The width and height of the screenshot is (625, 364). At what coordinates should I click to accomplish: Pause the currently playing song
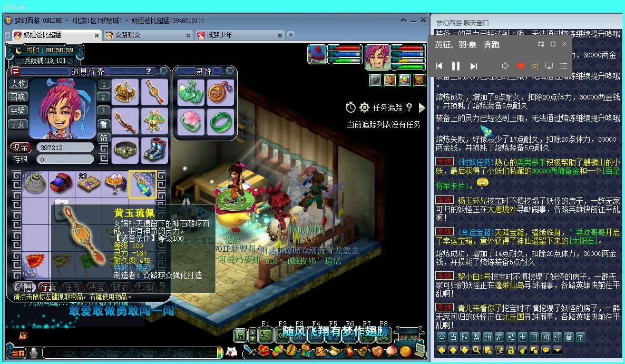tap(456, 66)
